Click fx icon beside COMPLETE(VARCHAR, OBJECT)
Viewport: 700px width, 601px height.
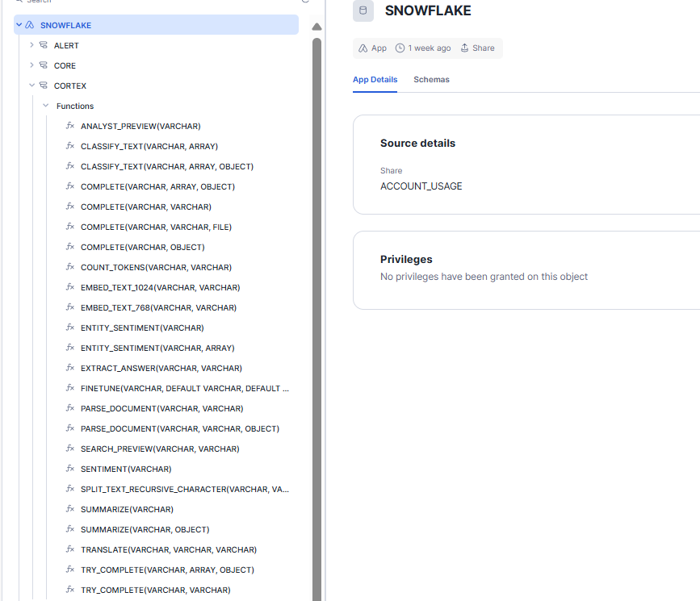point(70,247)
